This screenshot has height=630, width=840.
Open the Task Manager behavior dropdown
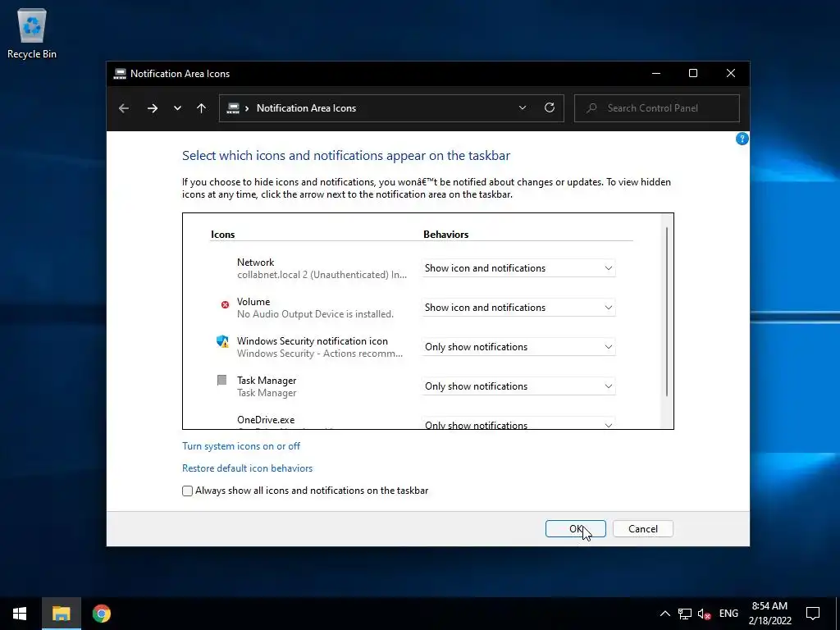click(x=518, y=386)
